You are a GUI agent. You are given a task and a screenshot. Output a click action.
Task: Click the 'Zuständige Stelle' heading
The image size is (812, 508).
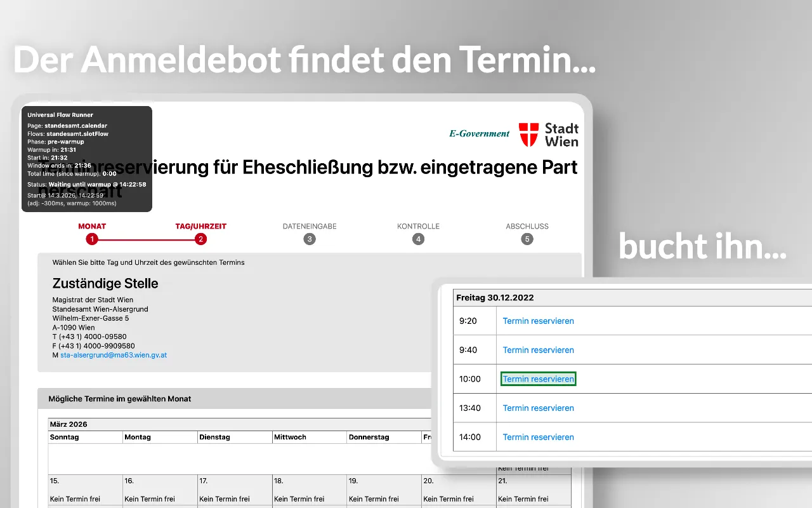click(105, 283)
